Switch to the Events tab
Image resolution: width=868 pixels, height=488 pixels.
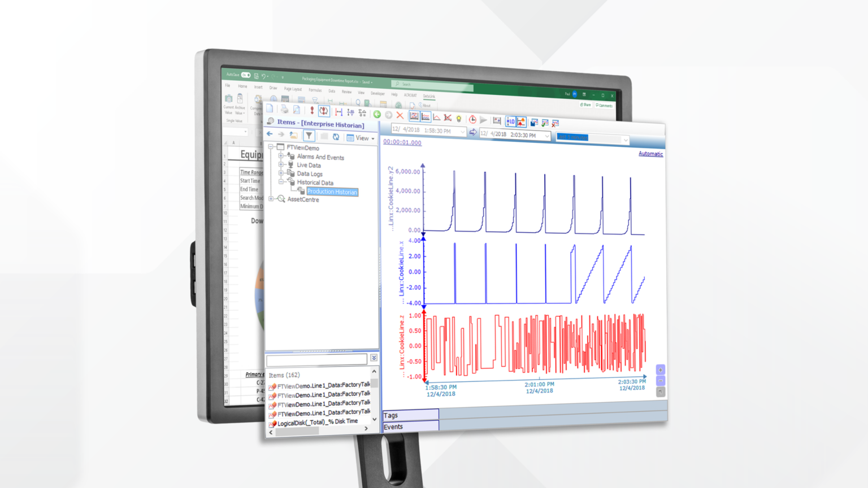coord(393,427)
